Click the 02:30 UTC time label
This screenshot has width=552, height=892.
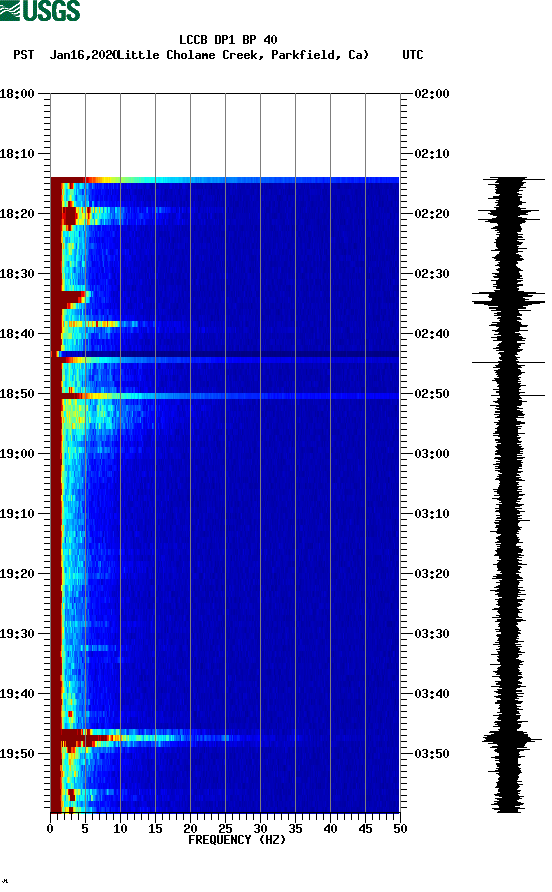432,274
